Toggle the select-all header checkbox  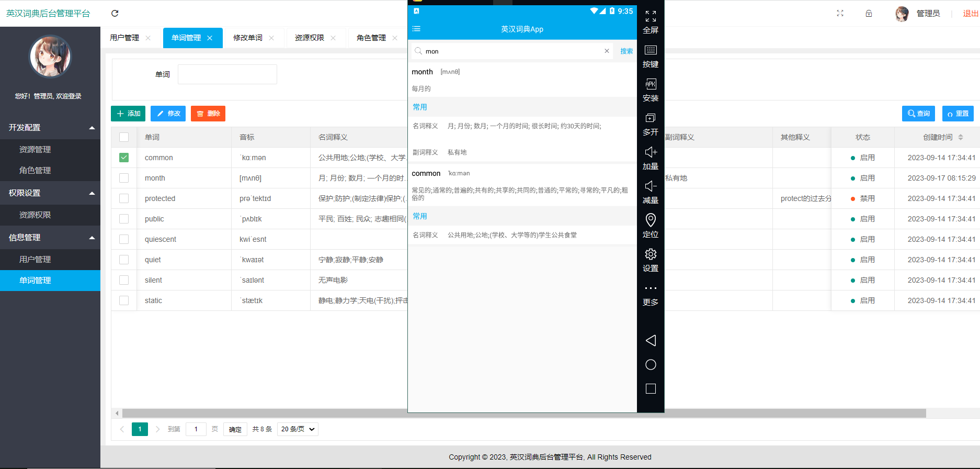click(x=124, y=137)
